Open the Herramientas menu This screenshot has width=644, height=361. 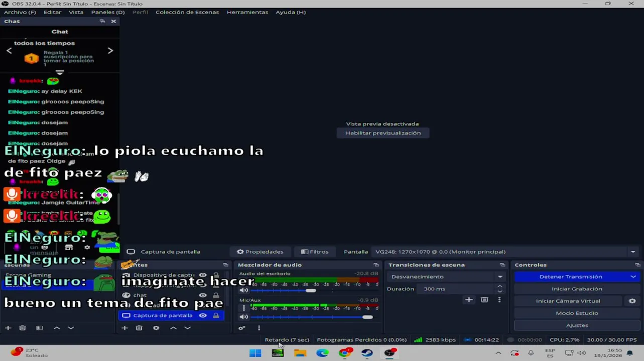(247, 12)
